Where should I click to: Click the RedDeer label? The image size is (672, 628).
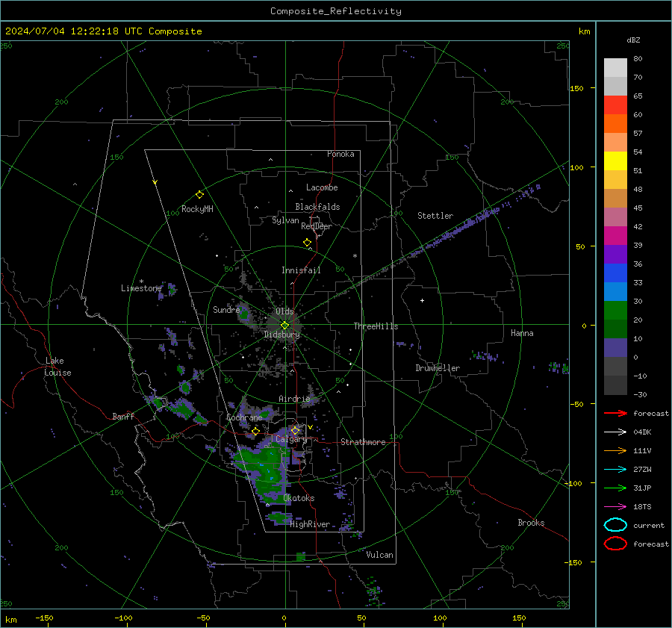(317, 226)
